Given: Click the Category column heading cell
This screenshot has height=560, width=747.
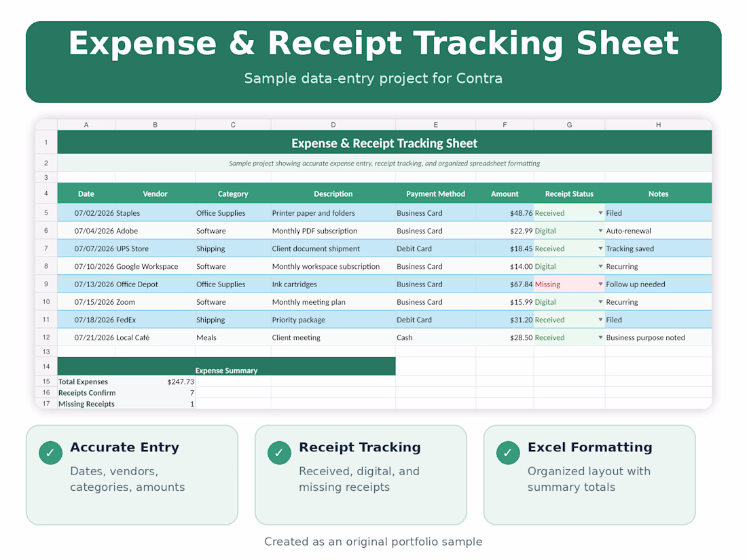Looking at the screenshot, I should [x=233, y=194].
